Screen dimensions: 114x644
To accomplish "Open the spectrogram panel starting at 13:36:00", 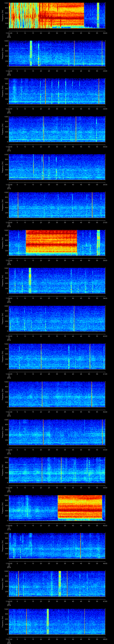I will click(57, 205).
